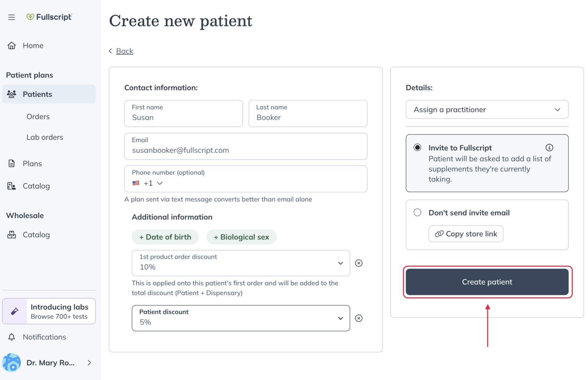Select Don't send invite email option
The image size is (588, 380).
click(417, 212)
